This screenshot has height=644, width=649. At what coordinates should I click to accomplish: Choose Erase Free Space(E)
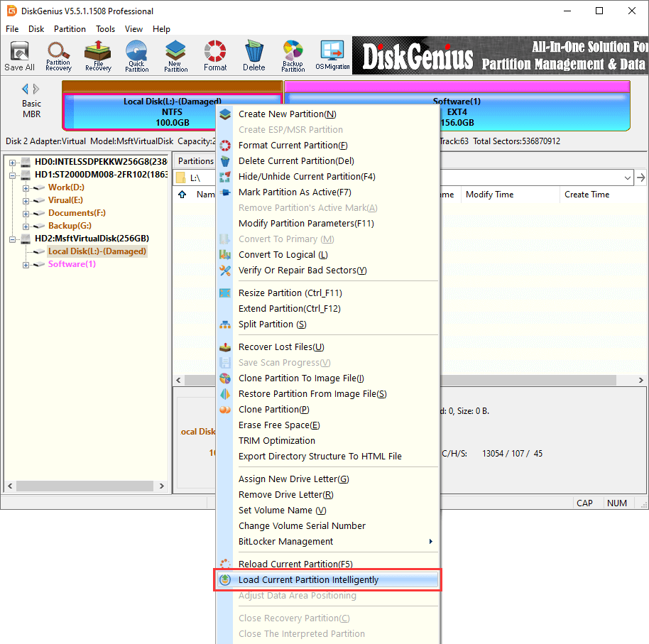point(327,425)
